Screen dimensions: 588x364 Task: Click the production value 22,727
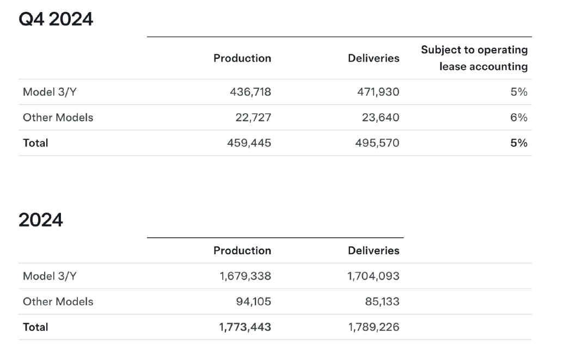[x=253, y=118]
